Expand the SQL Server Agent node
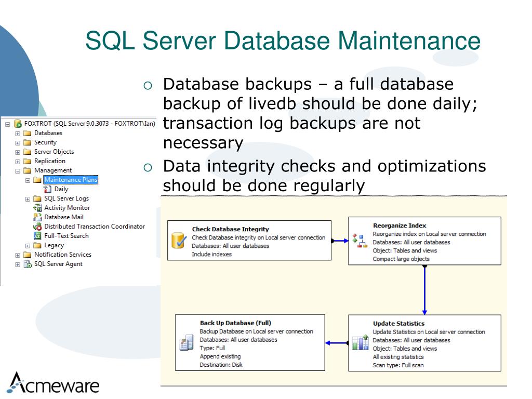Image resolution: width=532 pixels, height=399 pixels. tap(18, 264)
